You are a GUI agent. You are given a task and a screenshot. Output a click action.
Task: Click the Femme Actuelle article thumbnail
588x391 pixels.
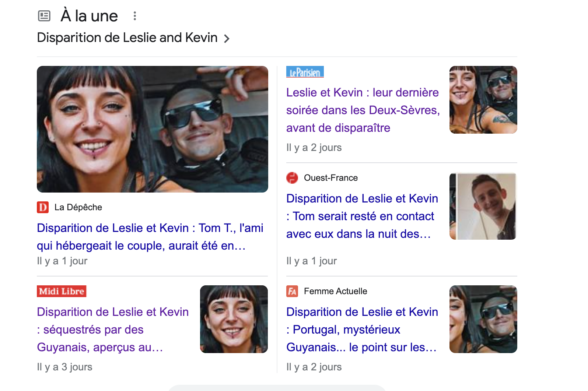coord(483,319)
